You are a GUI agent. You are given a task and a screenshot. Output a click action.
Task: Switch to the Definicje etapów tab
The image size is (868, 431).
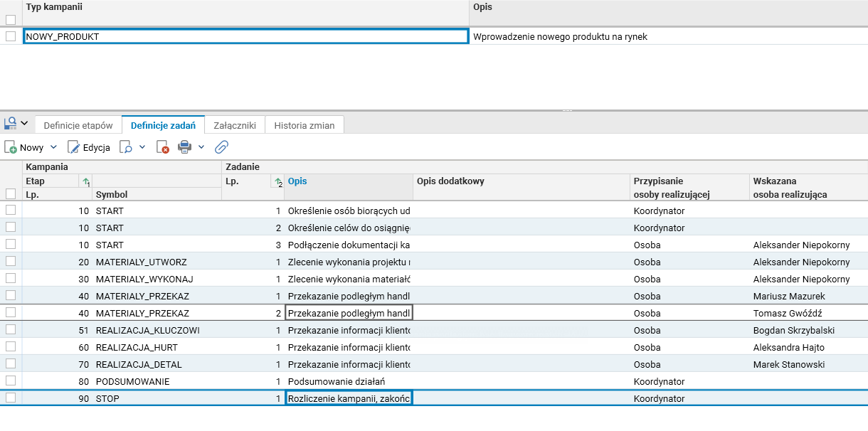pos(78,125)
